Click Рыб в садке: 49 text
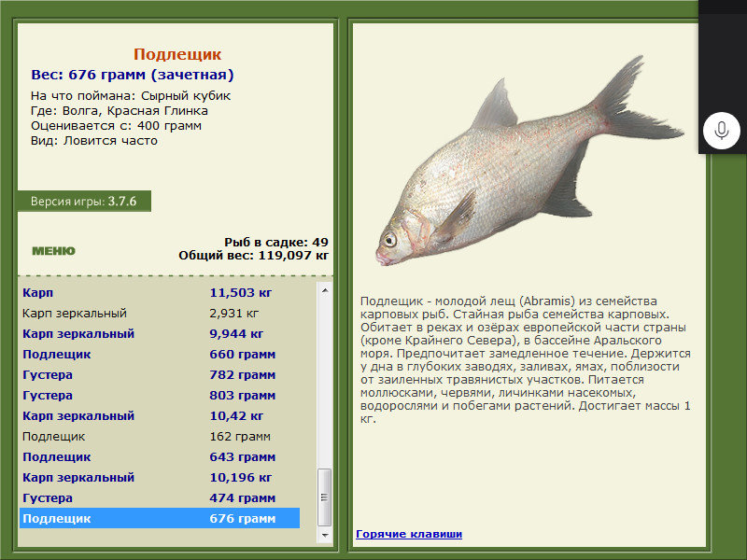 276,242
